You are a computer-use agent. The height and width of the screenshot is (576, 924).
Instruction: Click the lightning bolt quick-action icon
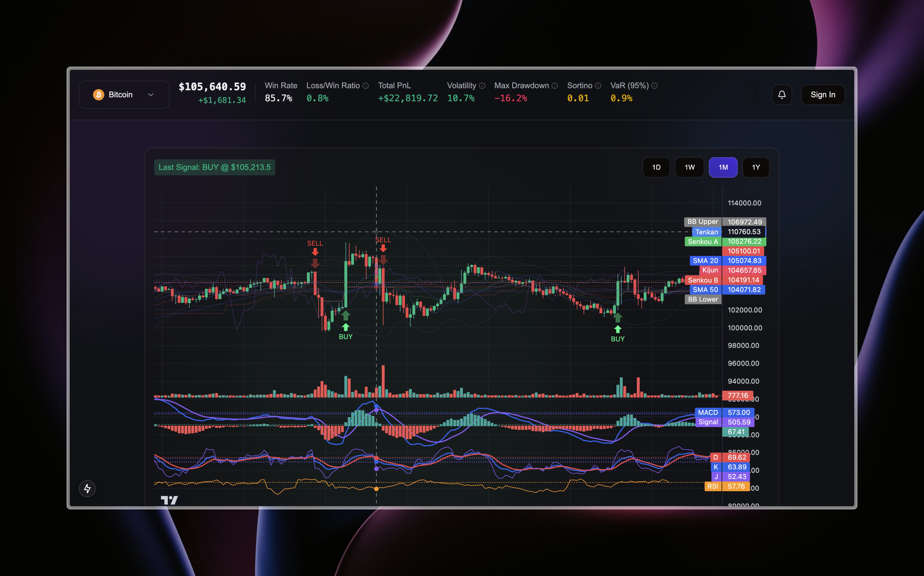[87, 488]
